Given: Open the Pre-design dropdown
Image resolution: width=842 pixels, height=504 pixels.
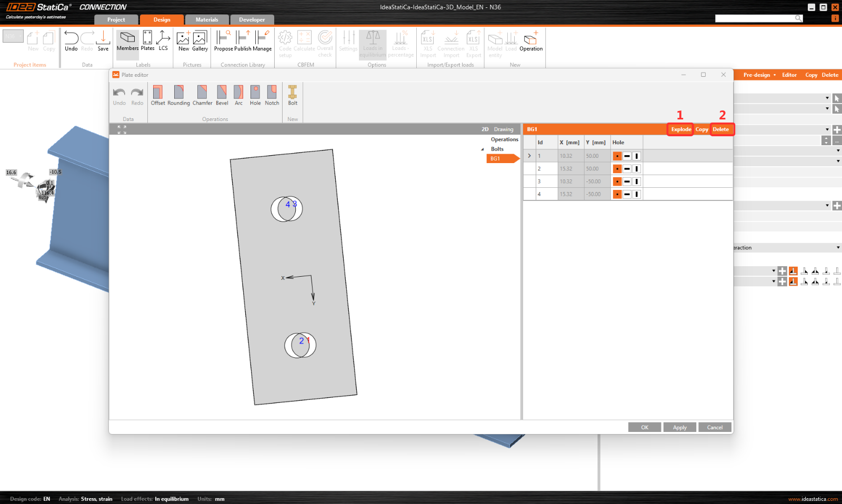Looking at the screenshot, I should [x=759, y=75].
